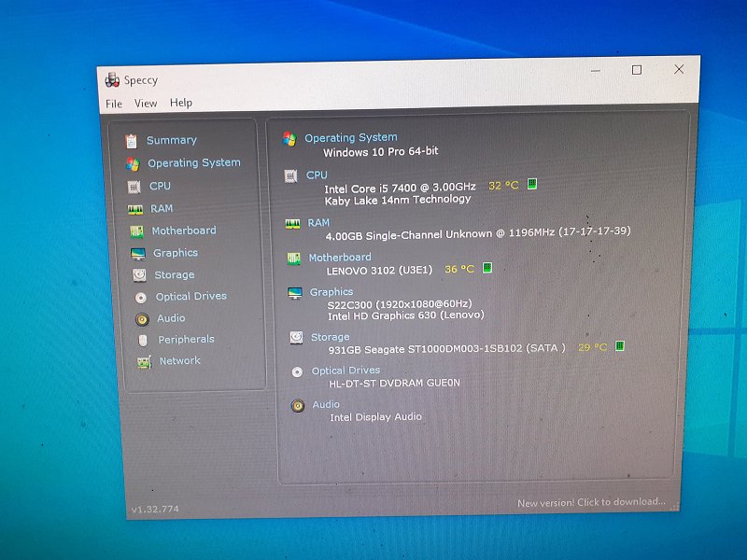Click the Speccy app icon in title bar
The width and height of the screenshot is (747, 560).
coord(112,80)
